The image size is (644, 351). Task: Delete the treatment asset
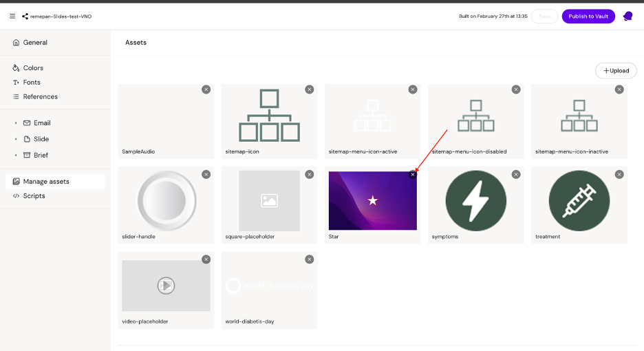(619, 175)
